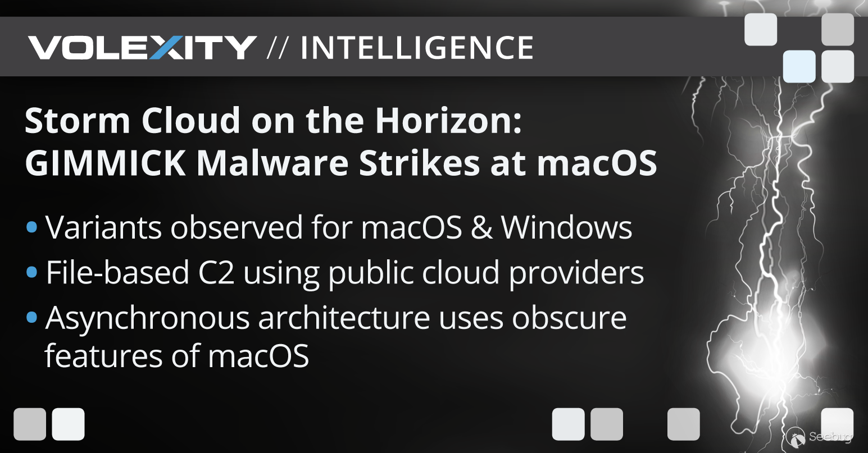
Task: Click the gray square of the bottom-center pair
Action: pos(607,424)
